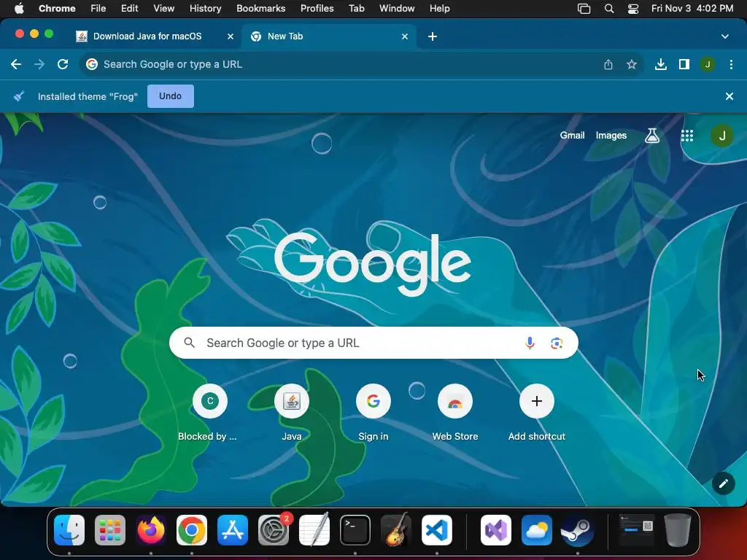Open the profile J avatar in toolbar
The height and width of the screenshot is (560, 747).
pyautogui.click(x=708, y=64)
